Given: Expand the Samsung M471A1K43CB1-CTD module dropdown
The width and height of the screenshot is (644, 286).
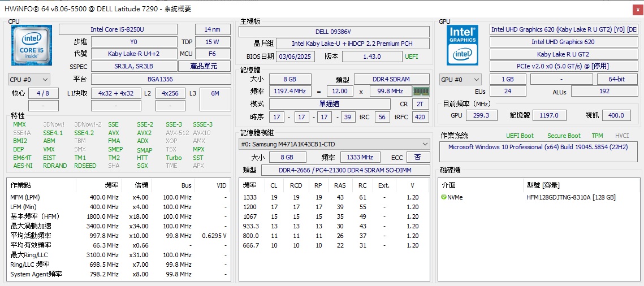Looking at the screenshot, I should pos(334,144).
